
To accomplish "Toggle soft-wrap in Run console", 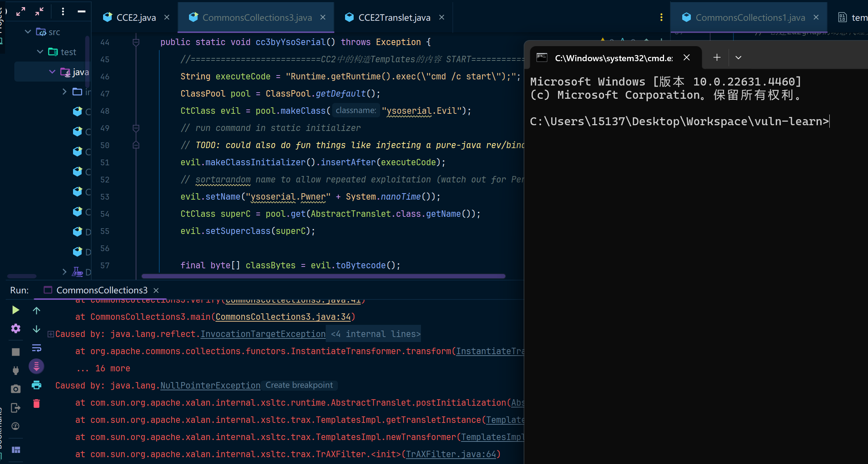I will pos(37,348).
